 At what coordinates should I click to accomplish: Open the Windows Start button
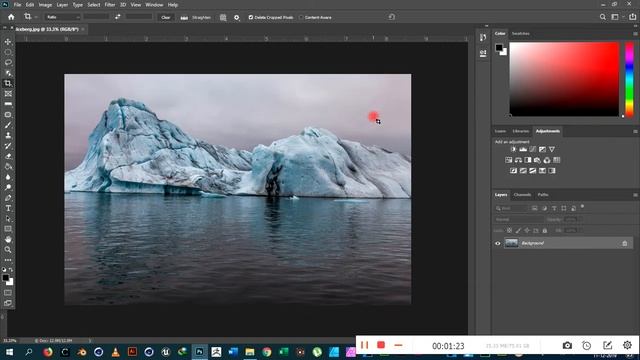(9, 352)
